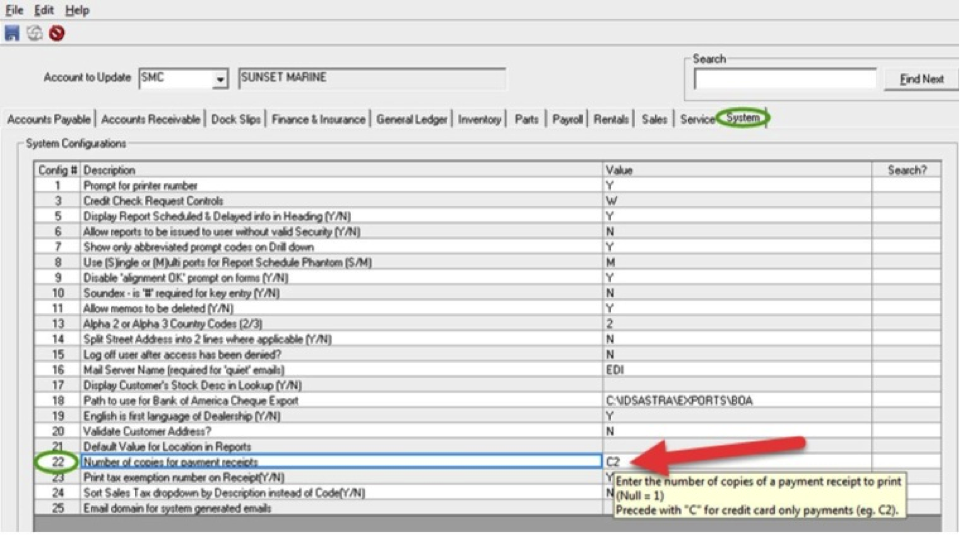Click the SUNSET MARINE account name field
Screen dimensions: 960x535
[x=372, y=78]
